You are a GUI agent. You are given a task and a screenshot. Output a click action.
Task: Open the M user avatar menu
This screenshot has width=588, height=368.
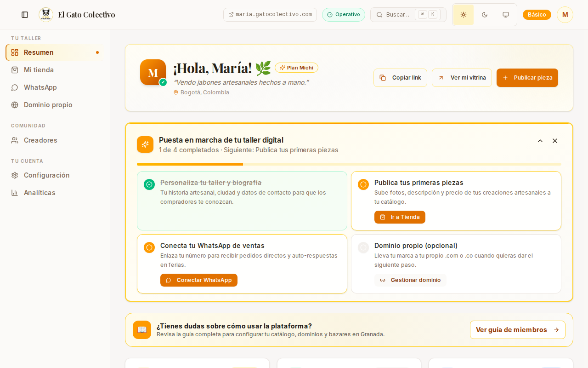[x=565, y=15]
